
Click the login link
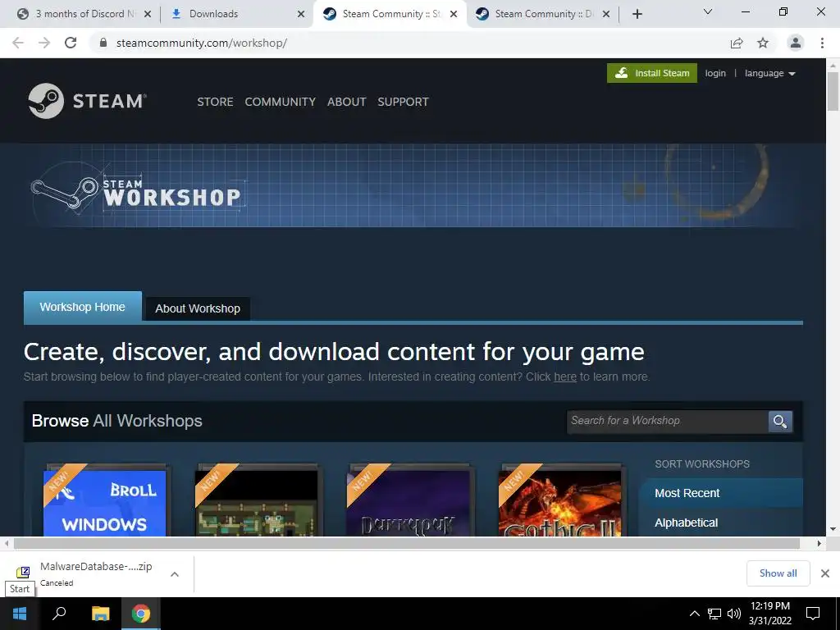(715, 73)
